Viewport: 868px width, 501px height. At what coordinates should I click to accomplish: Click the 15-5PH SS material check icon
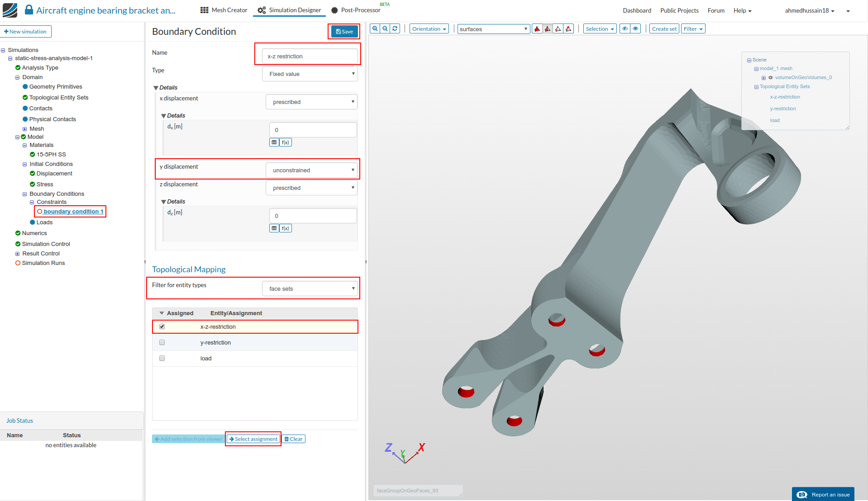pos(33,155)
